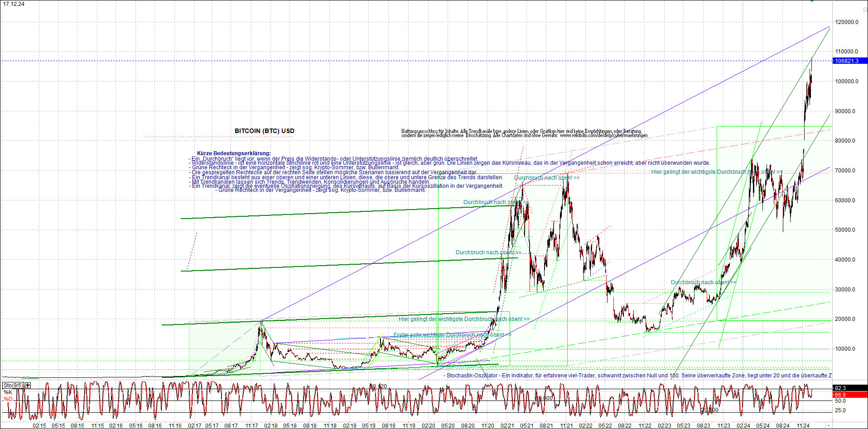Click the '11 17' time axis label

(252, 426)
